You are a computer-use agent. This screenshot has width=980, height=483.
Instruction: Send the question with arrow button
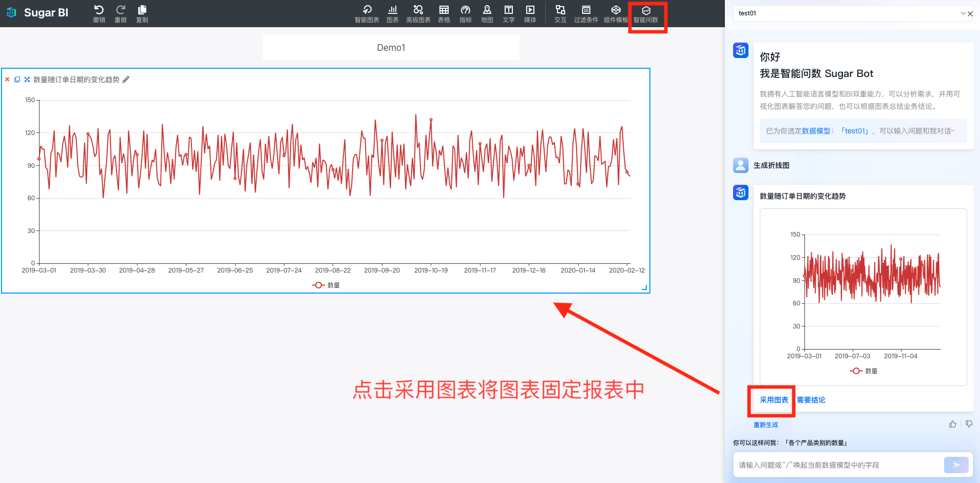[956, 465]
